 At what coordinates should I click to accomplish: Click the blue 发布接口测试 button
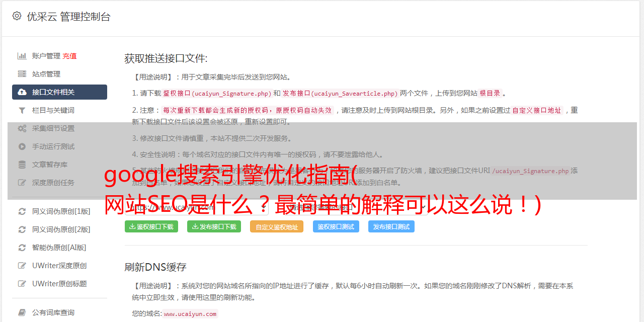pyautogui.click(x=391, y=226)
